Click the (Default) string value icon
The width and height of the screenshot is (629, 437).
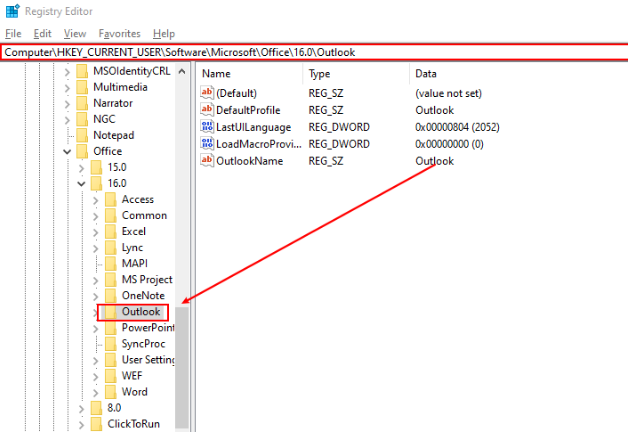[x=207, y=93]
